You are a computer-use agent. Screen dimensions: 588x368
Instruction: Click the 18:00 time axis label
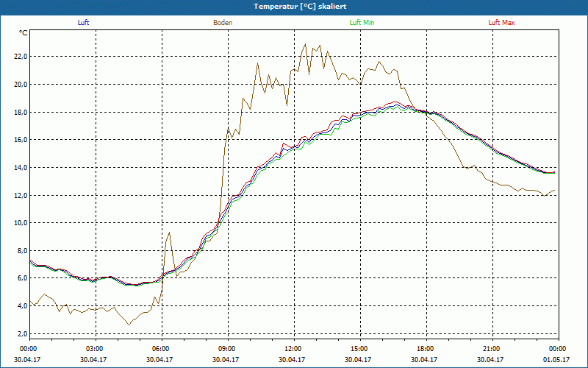(424, 349)
